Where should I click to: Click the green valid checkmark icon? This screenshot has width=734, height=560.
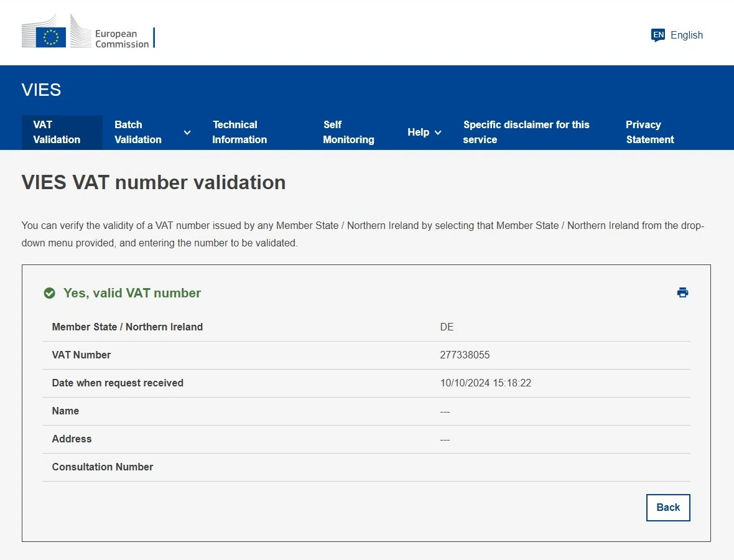point(49,292)
